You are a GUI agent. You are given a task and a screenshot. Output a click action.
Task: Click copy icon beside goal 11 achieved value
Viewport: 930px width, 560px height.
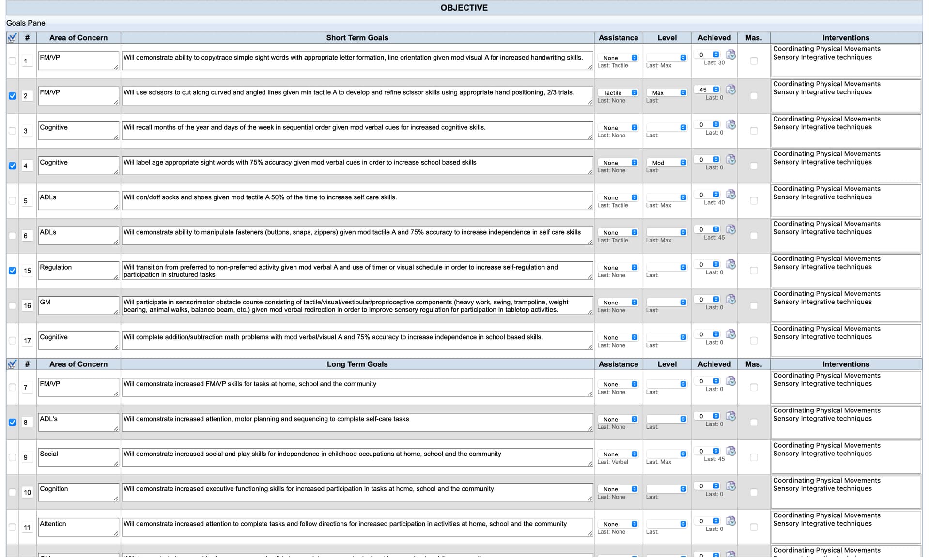(731, 521)
